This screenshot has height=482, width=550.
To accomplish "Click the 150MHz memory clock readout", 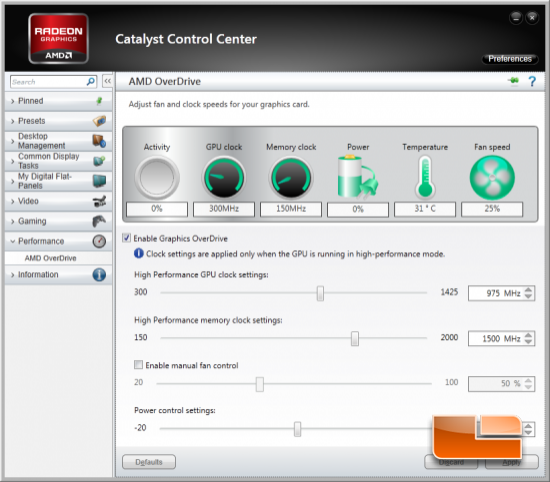I will click(291, 209).
